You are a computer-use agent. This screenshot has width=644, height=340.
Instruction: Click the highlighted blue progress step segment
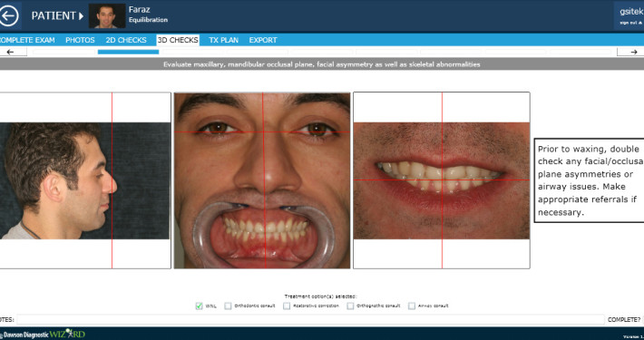tap(128, 52)
